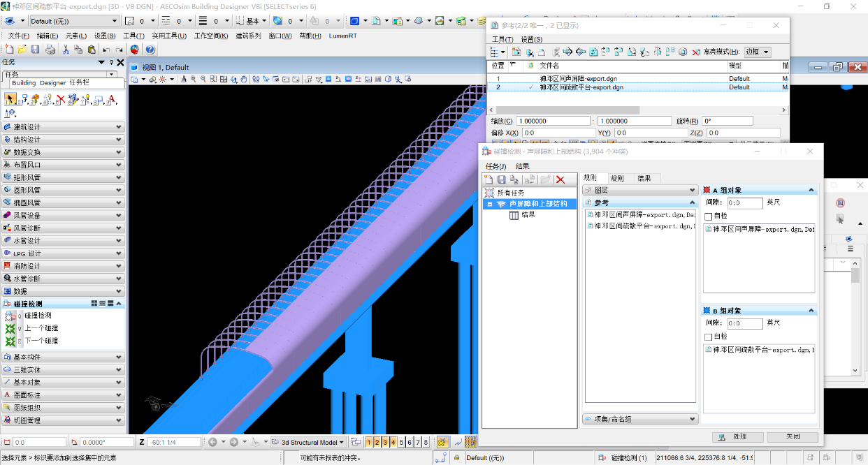Switch to the 结果 tab in clash detection
Viewport: 868px width, 465px height.
pos(644,178)
